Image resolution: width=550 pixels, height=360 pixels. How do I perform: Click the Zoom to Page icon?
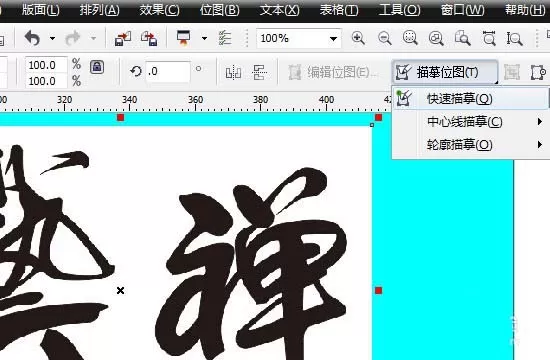[462, 38]
